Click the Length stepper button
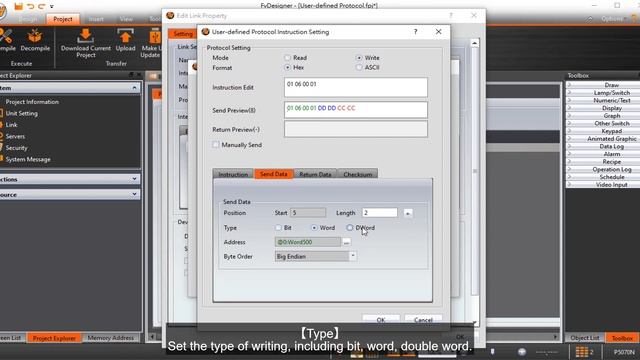Viewport: 640px width, 360px height. click(x=408, y=213)
